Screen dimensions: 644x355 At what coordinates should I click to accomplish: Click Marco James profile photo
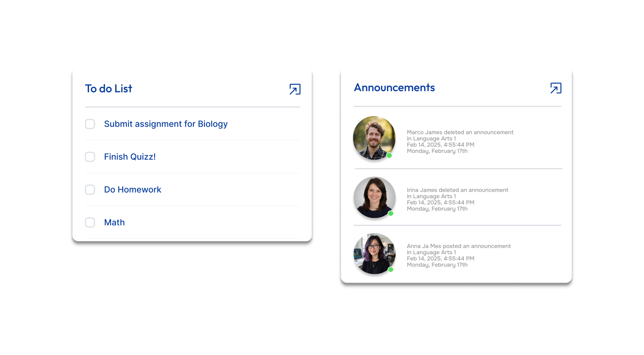point(374,137)
